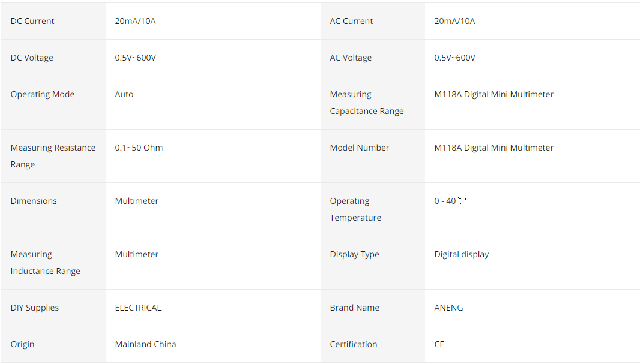Click the Dimensions label cell
Image resolution: width=643 pixels, height=364 pixels.
coord(53,209)
